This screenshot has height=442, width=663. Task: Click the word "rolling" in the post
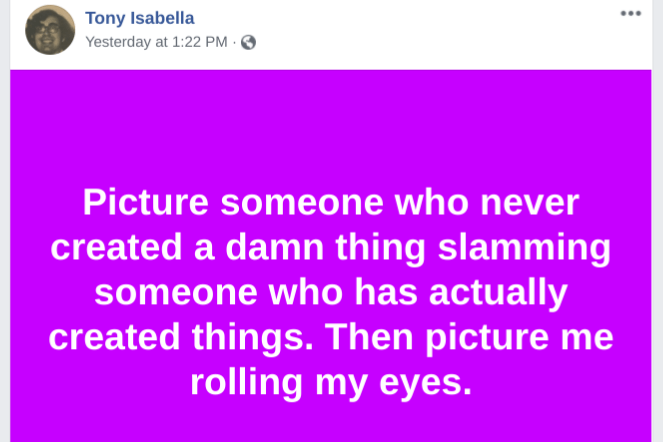(244, 382)
